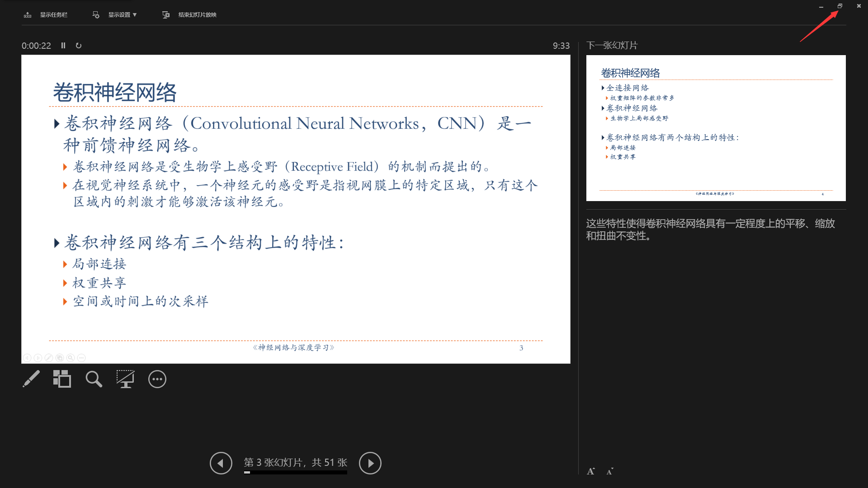Viewport: 868px width, 488px height.
Task: Go back to the previous slide
Action: pyautogui.click(x=221, y=463)
